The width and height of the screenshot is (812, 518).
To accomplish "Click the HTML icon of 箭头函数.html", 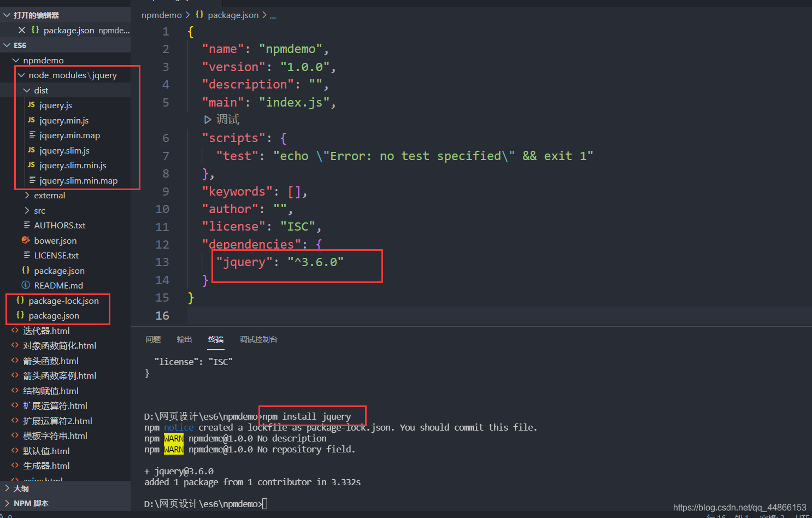I will point(15,360).
